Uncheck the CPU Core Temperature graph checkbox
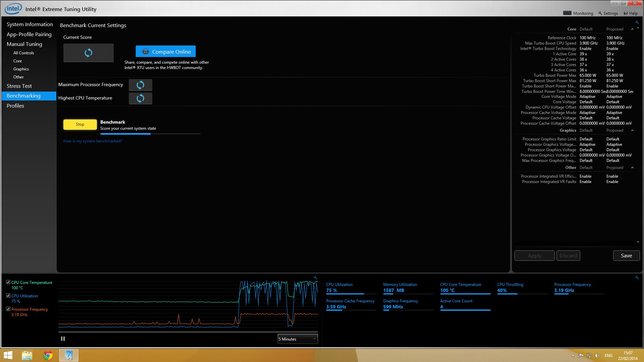 click(8, 282)
